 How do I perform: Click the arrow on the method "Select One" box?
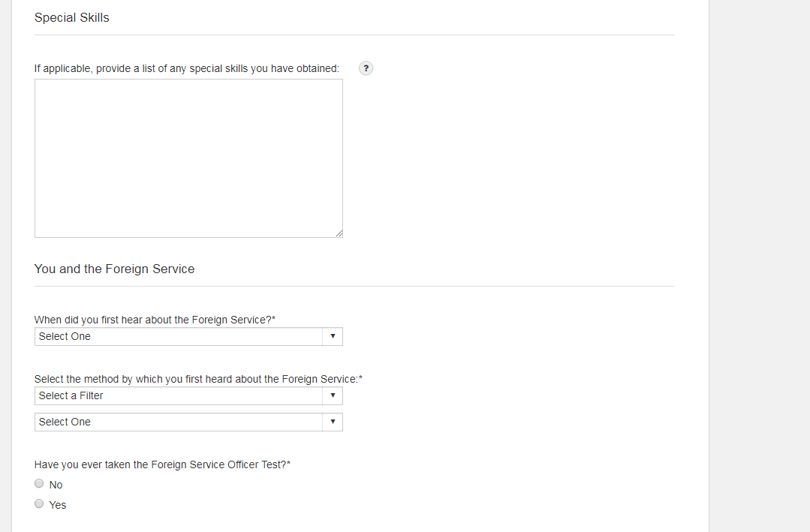[x=333, y=422]
